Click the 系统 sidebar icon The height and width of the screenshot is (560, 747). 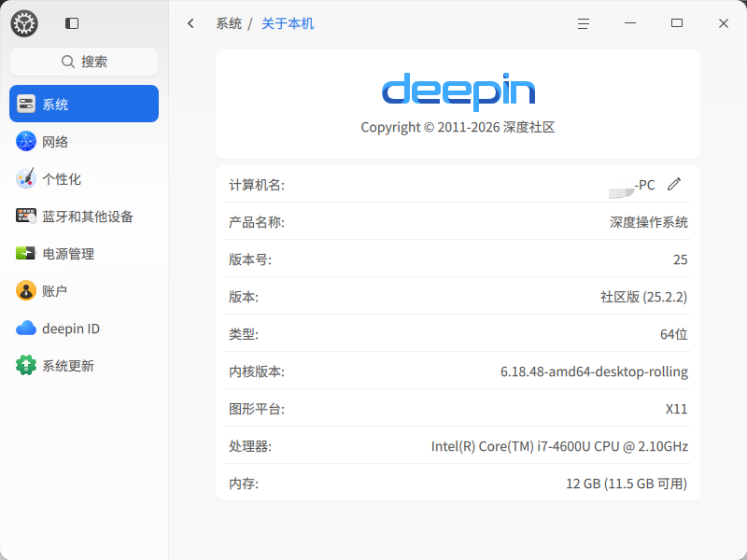pyautogui.click(x=26, y=104)
